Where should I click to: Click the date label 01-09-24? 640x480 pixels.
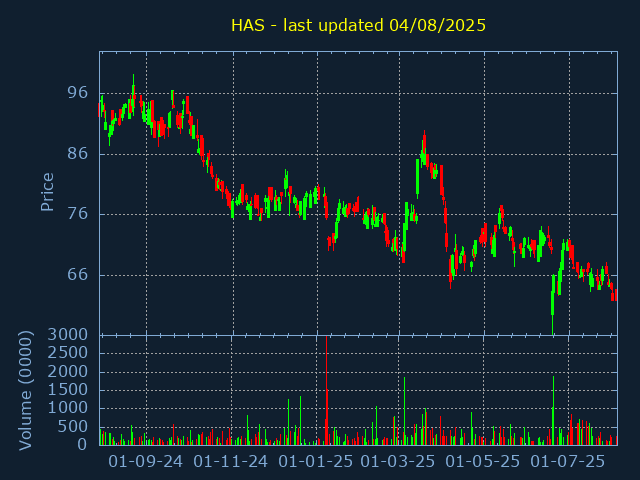click(145, 462)
